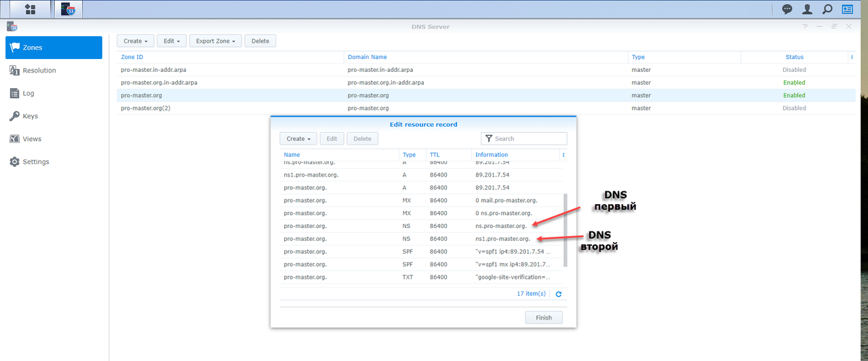The width and height of the screenshot is (868, 361).
Task: Click the 17 item(s) count label
Action: 531,294
